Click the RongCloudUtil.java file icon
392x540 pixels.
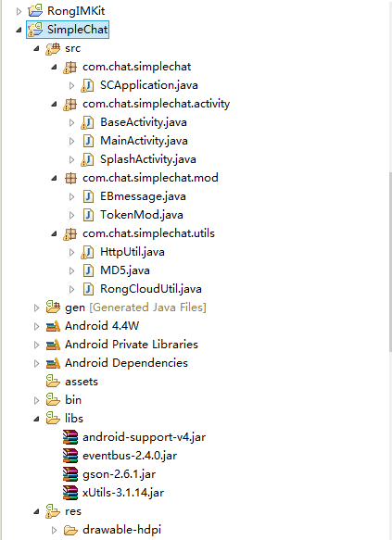click(88, 289)
